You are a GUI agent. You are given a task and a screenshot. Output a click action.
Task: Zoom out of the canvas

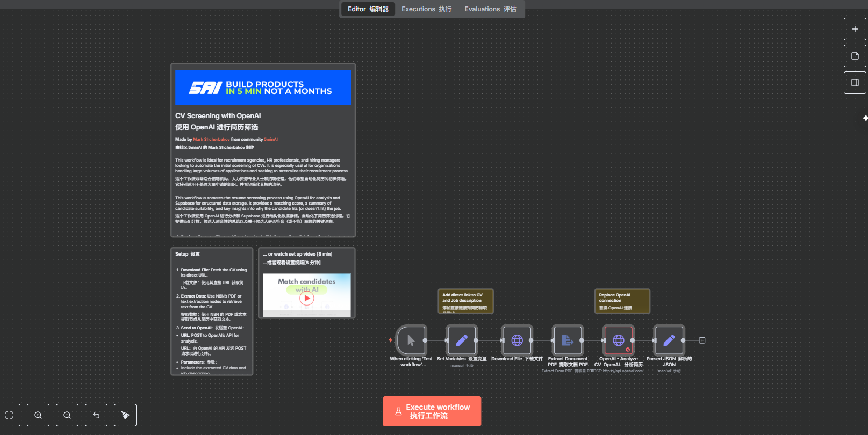(x=67, y=415)
